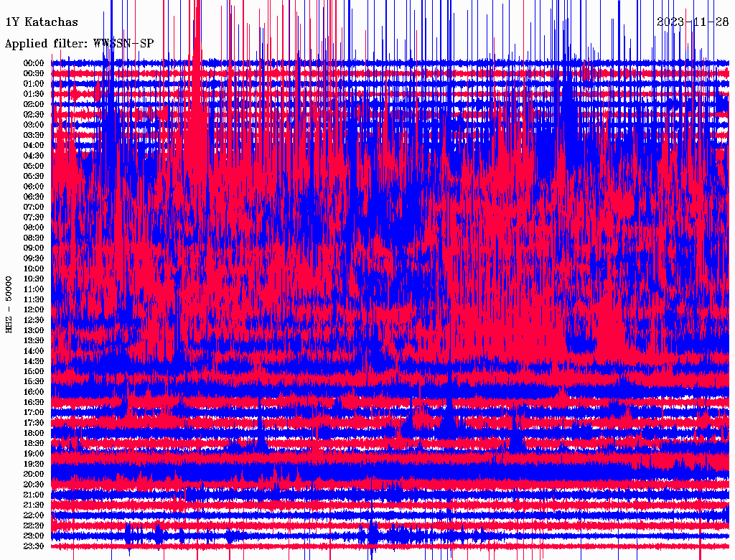Select the 19:30 time row label
This screenshot has height=560, width=735.
coord(34,464)
